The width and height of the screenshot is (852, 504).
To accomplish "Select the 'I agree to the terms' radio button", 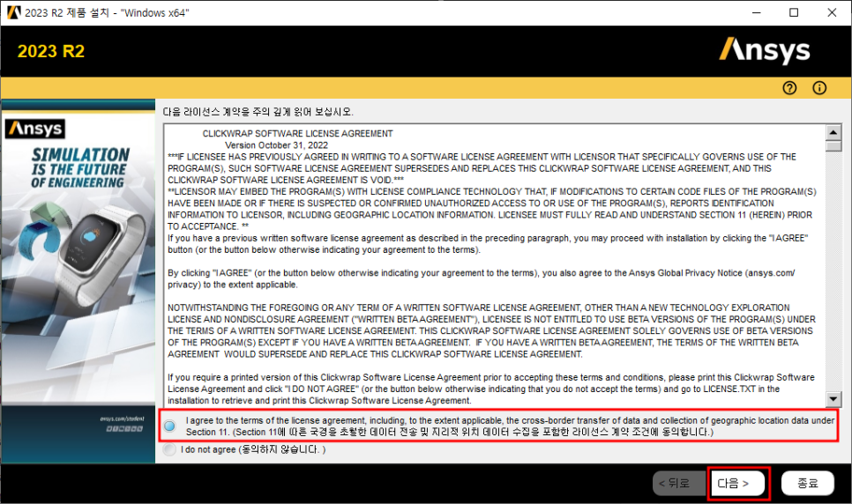I will (169, 426).
